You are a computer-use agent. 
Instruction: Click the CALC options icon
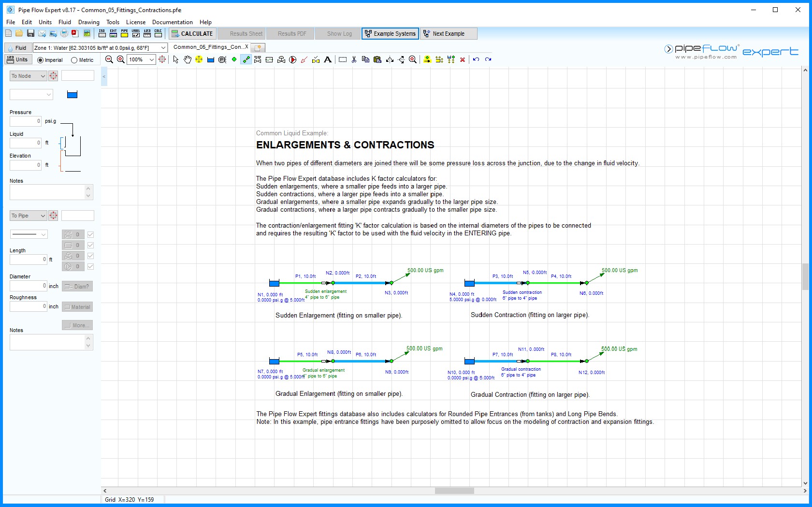pyautogui.click(x=158, y=33)
